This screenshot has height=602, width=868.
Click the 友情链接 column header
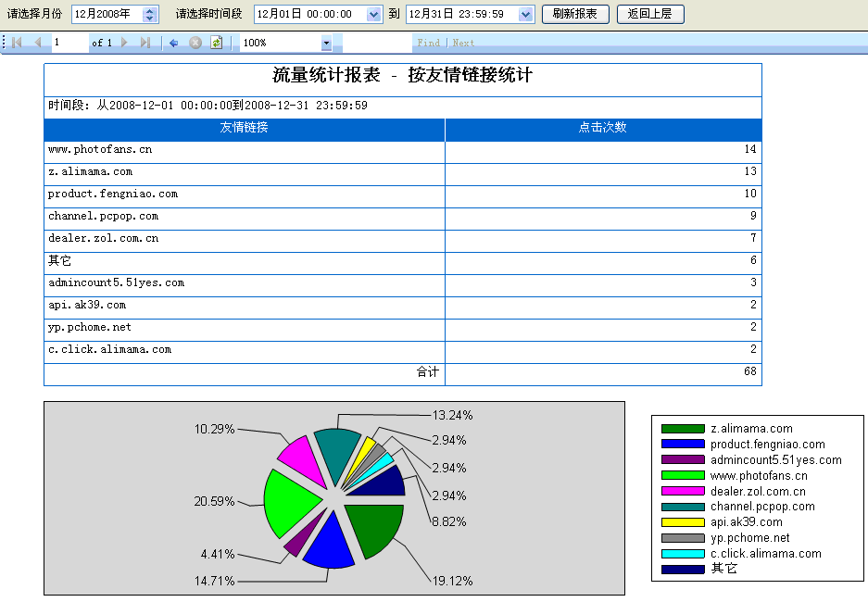[x=244, y=128]
